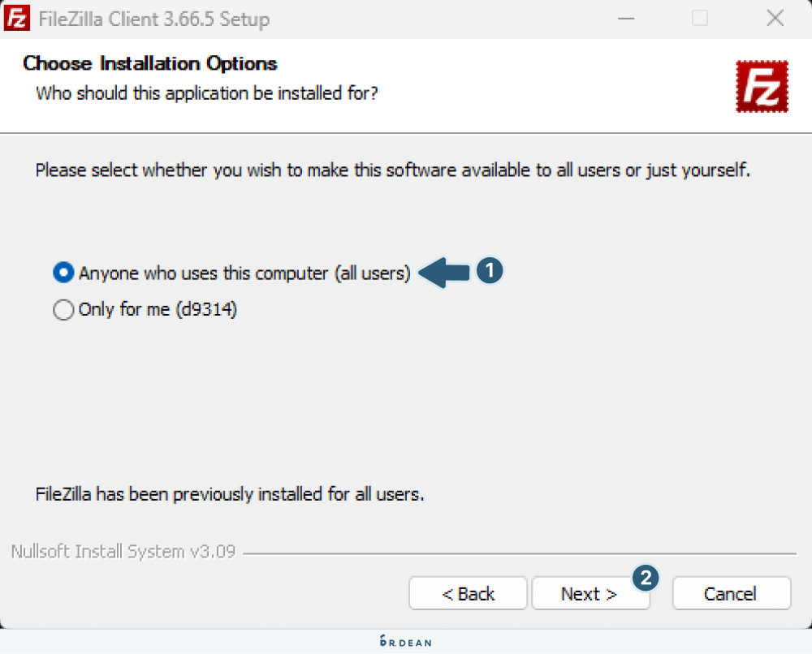Image resolution: width=812 pixels, height=654 pixels.
Task: Select "Anyone who uses this computer" option
Action: pyautogui.click(x=63, y=273)
